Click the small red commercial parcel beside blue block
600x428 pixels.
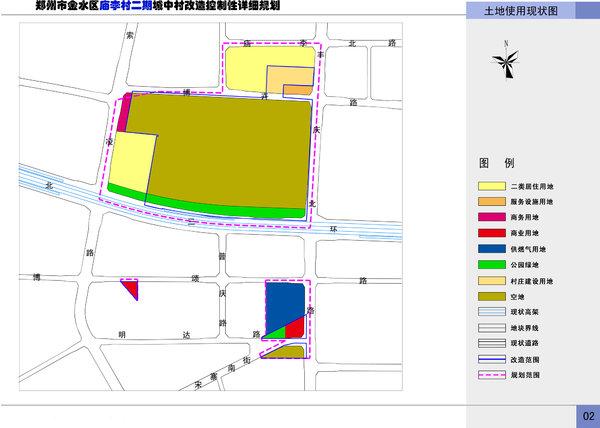click(295, 330)
